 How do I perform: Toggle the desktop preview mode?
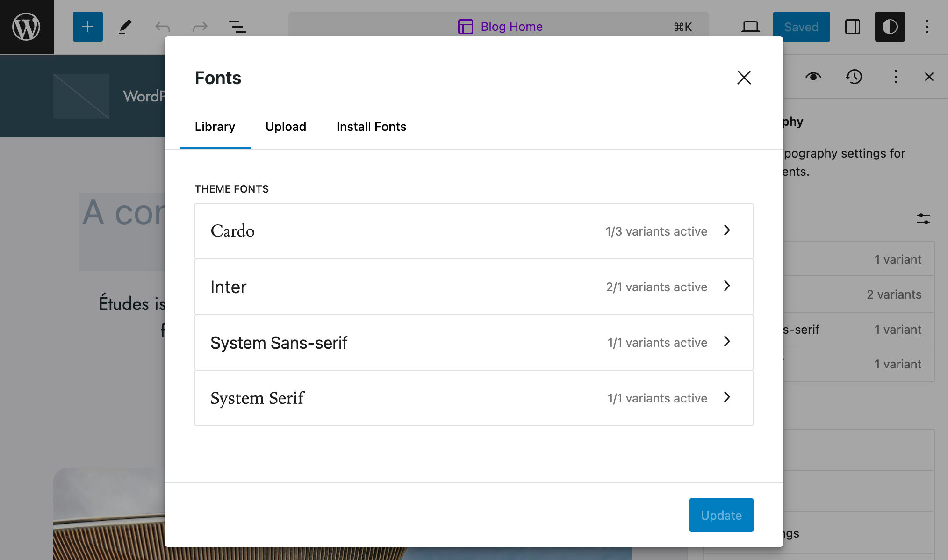click(751, 27)
